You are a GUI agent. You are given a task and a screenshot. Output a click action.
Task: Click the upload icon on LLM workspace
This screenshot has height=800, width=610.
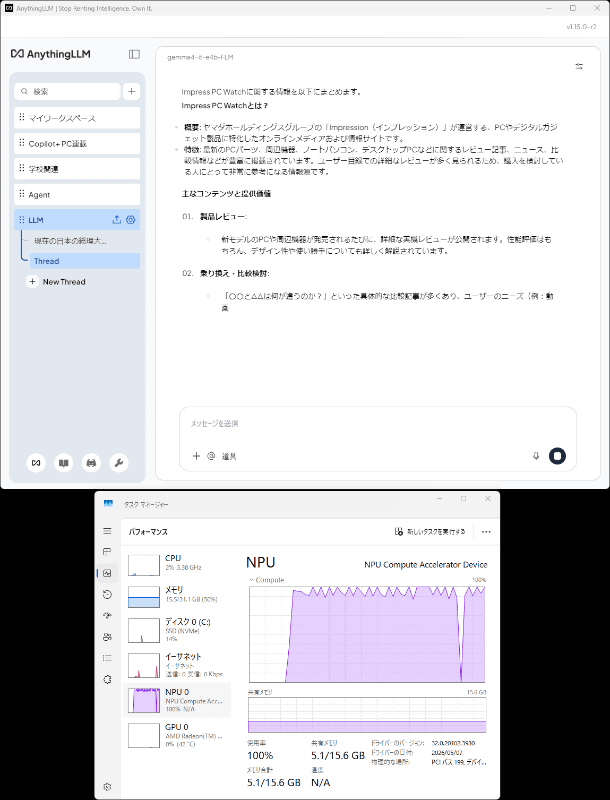(116, 220)
